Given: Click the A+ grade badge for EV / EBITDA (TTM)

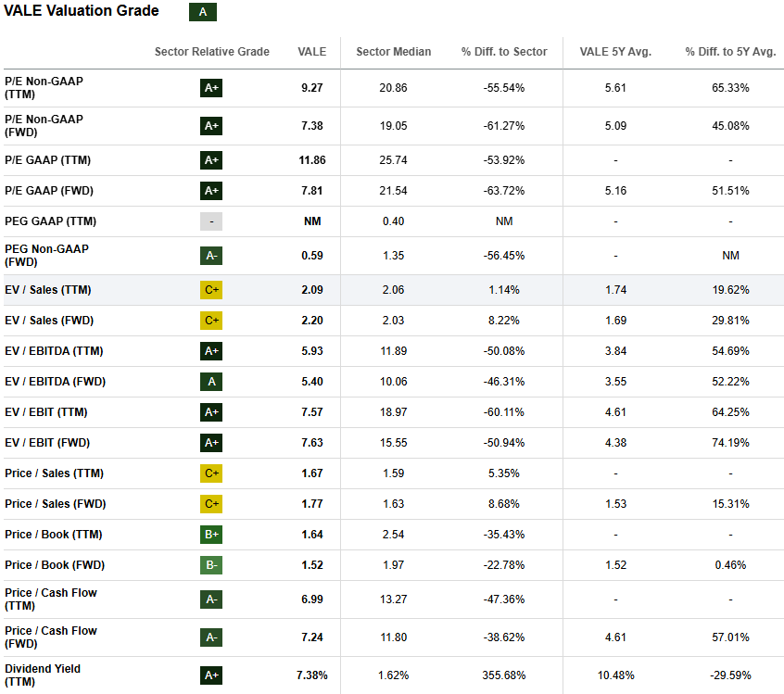Looking at the screenshot, I should 211,351.
